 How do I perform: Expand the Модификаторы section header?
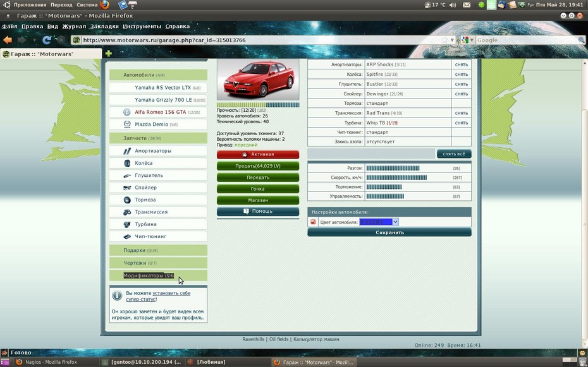tap(158, 275)
